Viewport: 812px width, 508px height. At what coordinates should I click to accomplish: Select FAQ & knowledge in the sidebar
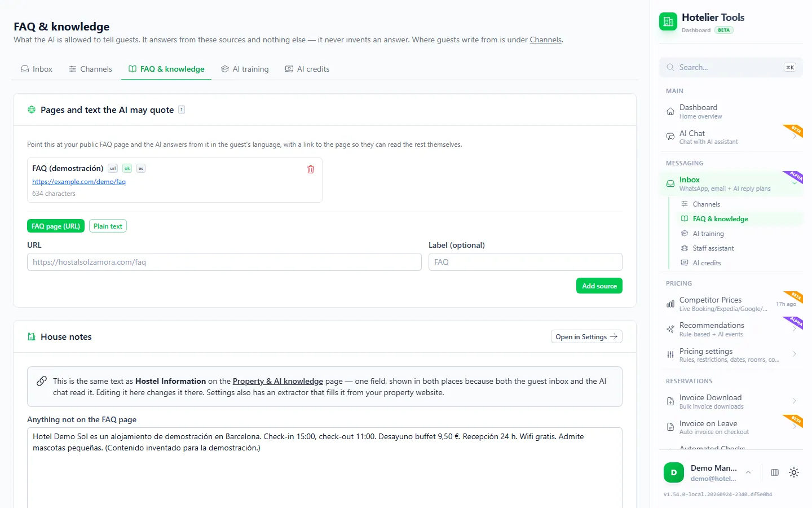tap(740, 219)
